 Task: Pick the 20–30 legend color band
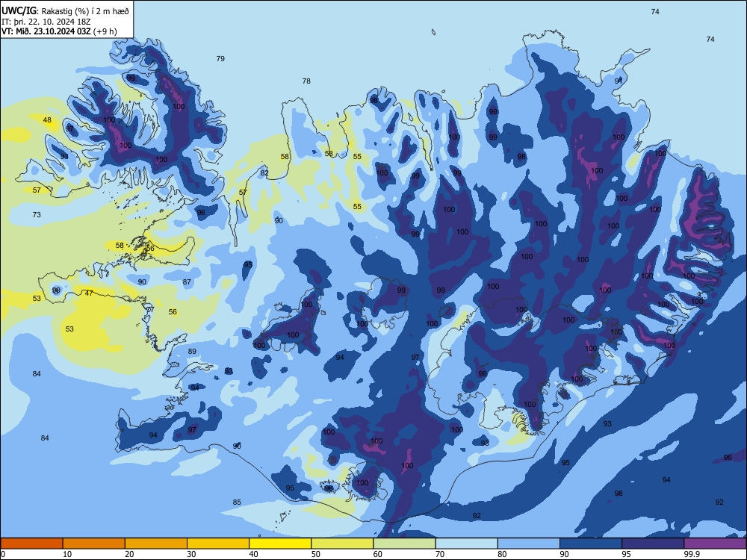pos(156,544)
